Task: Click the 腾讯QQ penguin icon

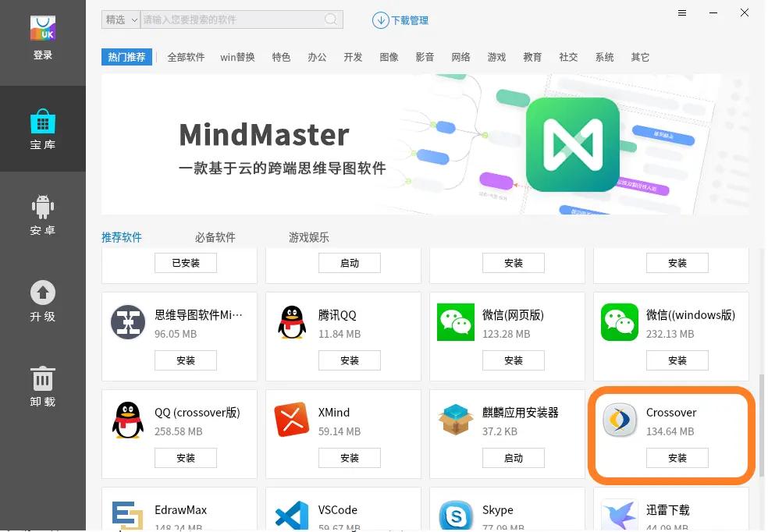Action: tap(292, 322)
